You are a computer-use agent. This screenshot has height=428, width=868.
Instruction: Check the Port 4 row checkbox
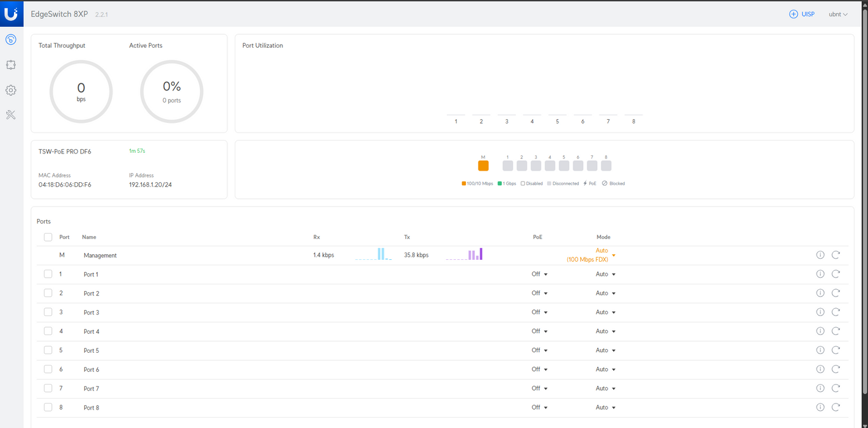pos(48,331)
